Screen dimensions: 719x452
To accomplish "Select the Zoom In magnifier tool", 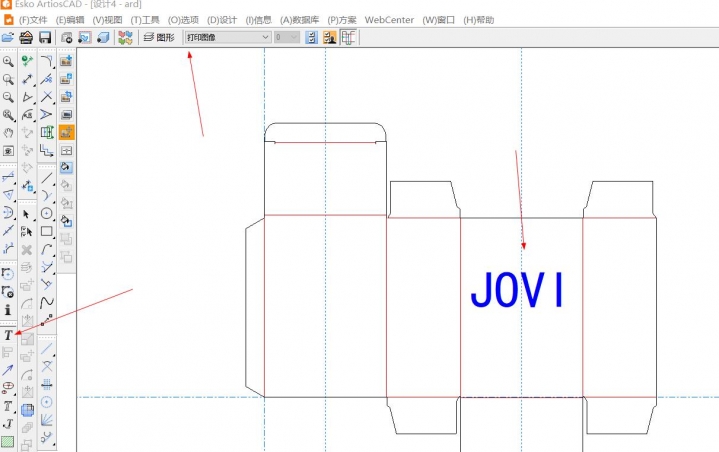I will coord(8,61).
